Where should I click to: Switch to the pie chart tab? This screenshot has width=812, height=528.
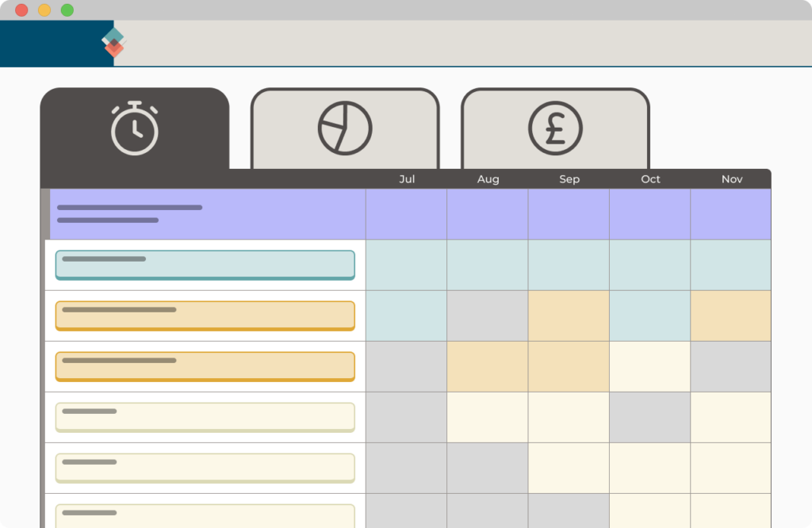(345, 128)
